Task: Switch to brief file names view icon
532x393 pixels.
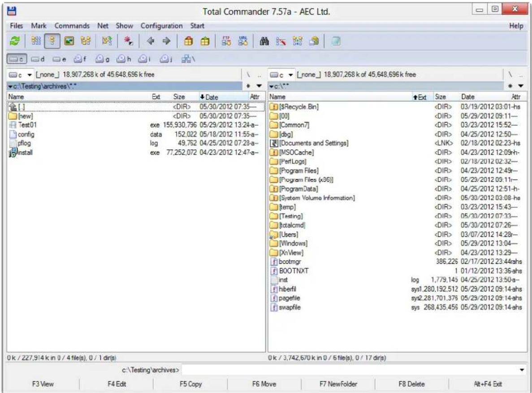Action: click(35, 41)
